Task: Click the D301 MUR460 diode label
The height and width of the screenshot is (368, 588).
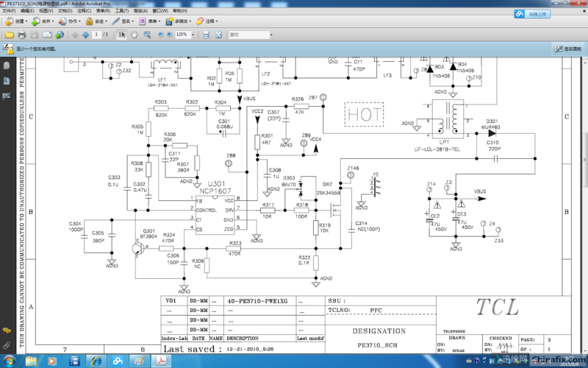Action: (x=490, y=124)
